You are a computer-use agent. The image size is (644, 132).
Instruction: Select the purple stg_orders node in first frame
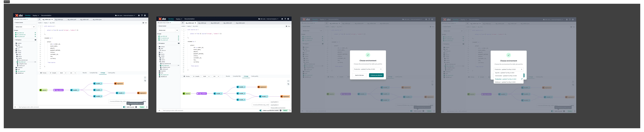pos(58,90)
